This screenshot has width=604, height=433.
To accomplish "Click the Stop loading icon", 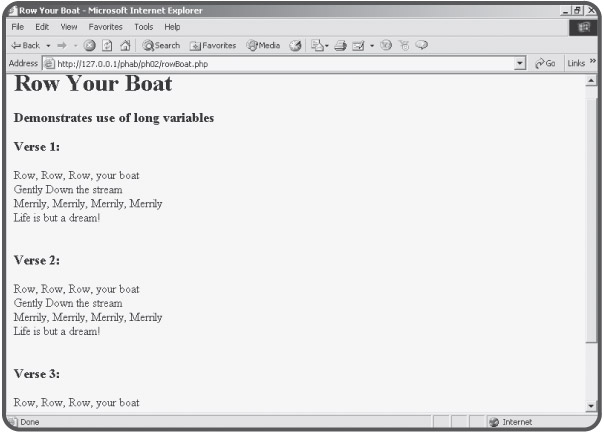I will click(x=89, y=46).
